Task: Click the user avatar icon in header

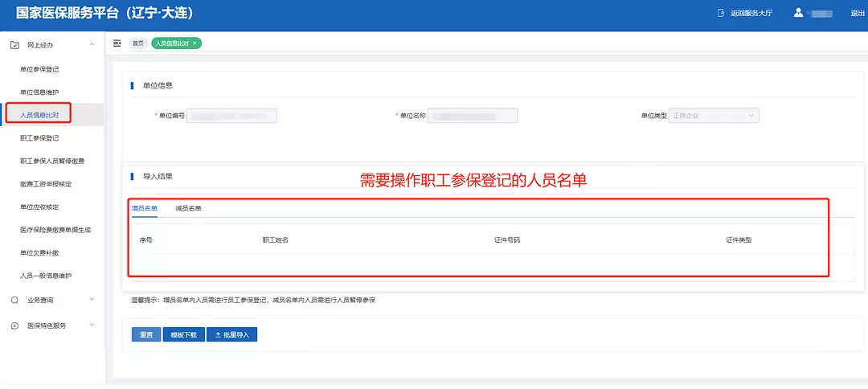Action: click(798, 13)
